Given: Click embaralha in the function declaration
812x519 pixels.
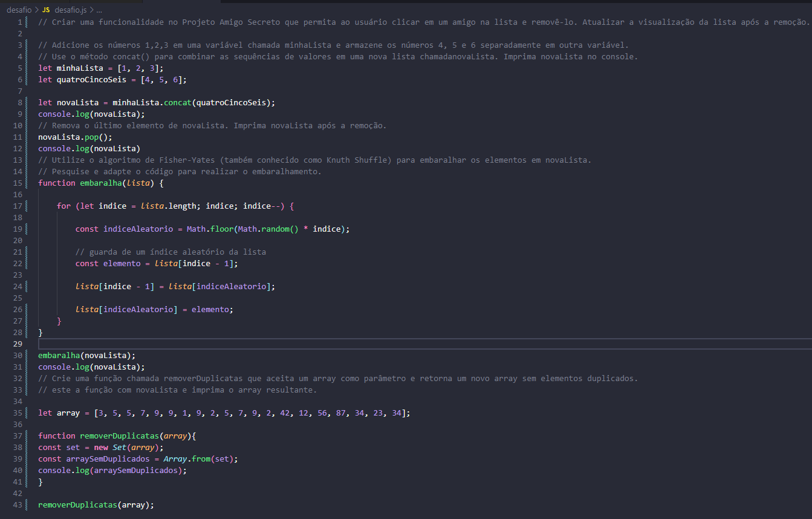Looking at the screenshot, I should click(x=101, y=183).
